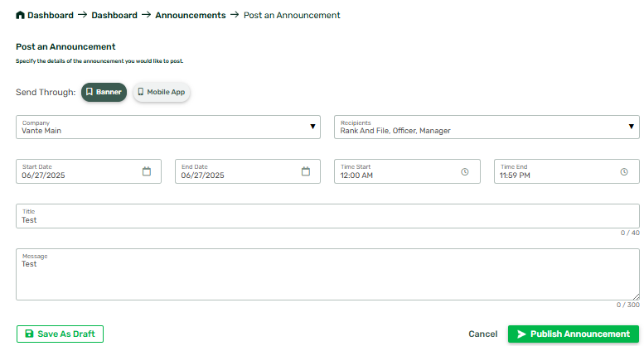Click Save As Draft button
This screenshot has width=644, height=346.
pyautogui.click(x=60, y=334)
